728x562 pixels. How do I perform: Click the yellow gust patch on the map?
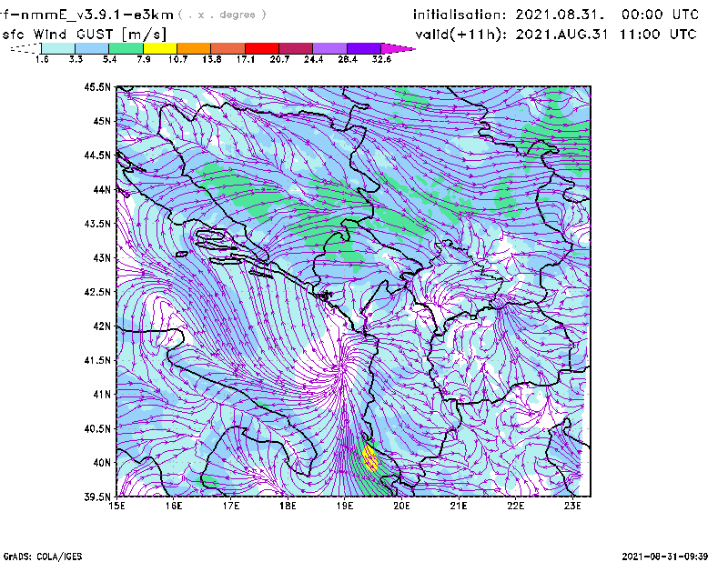(x=370, y=457)
